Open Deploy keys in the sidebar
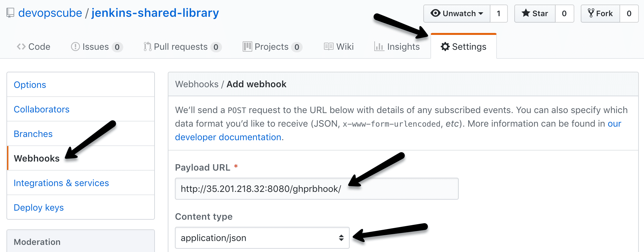644x252 pixels. 81,207
